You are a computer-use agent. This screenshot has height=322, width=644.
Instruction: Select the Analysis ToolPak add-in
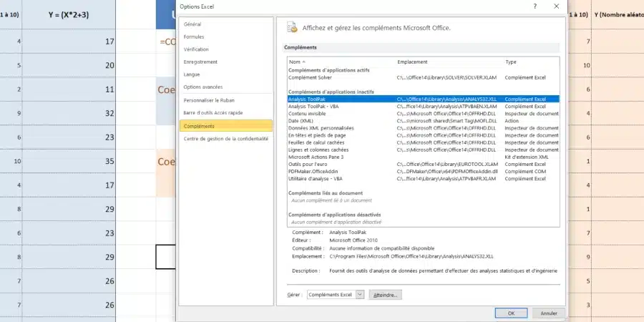(424, 99)
